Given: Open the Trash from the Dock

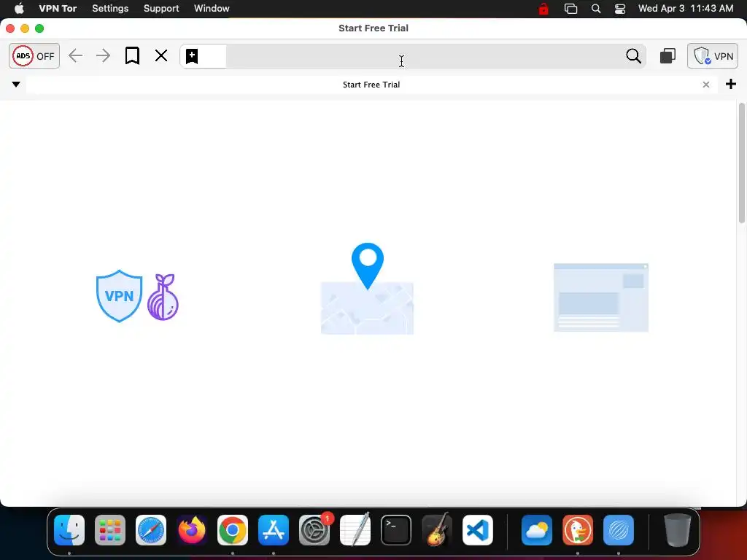Looking at the screenshot, I should tap(678, 530).
